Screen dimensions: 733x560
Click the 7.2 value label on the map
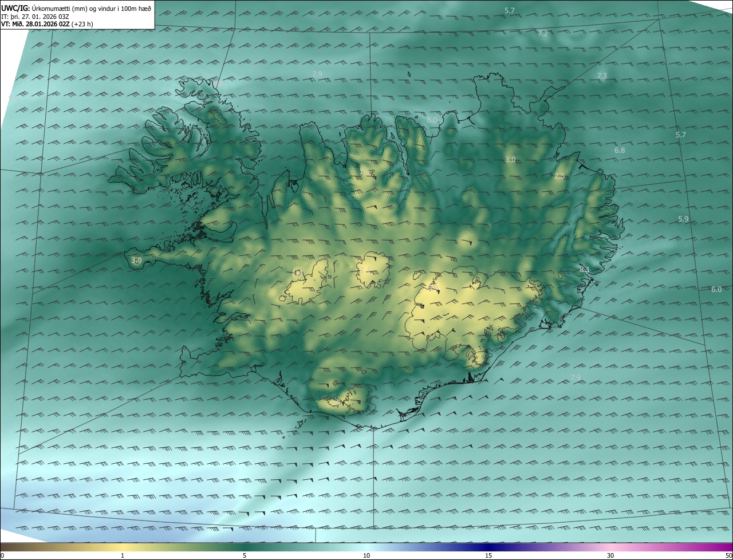click(x=543, y=34)
